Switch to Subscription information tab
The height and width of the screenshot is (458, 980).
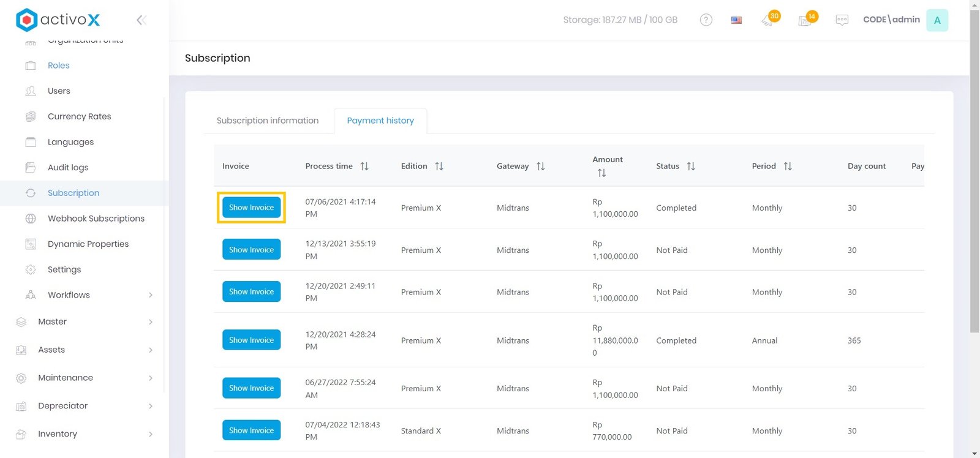click(268, 121)
